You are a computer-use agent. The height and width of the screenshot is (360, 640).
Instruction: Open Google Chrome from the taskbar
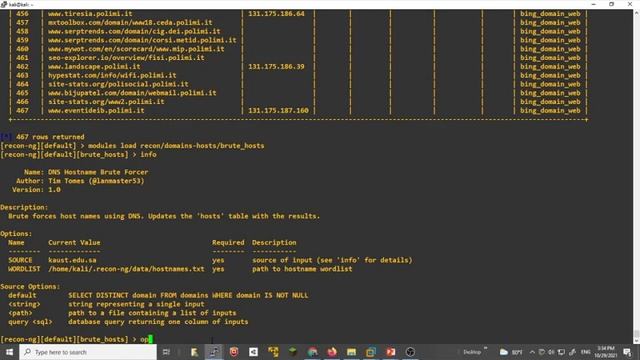point(312,352)
